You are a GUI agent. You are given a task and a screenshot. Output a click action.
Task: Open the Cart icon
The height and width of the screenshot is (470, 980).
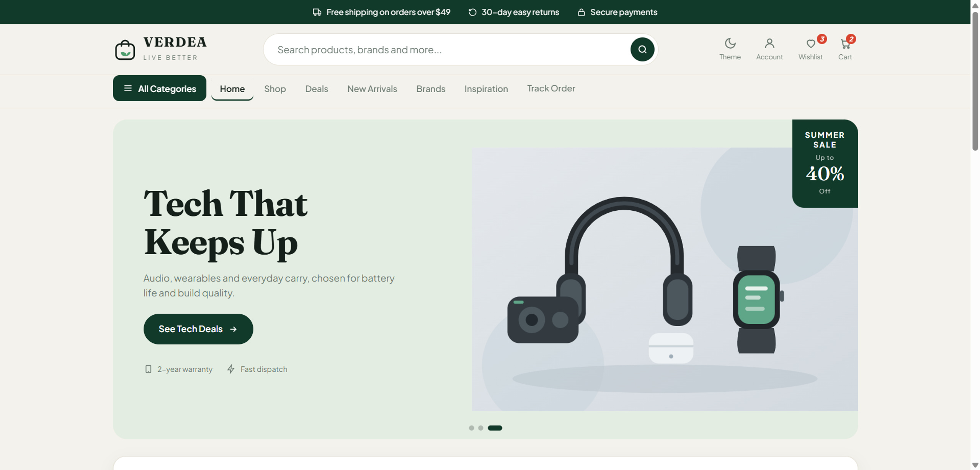coord(844,44)
